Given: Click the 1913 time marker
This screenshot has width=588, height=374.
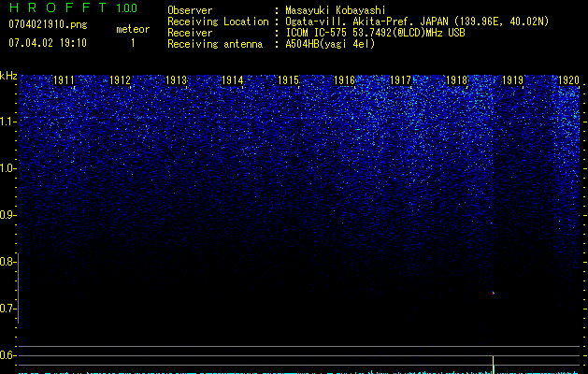Looking at the screenshot, I should click(177, 80).
